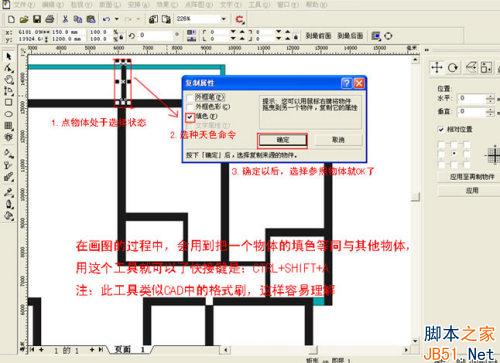Viewport: 500px width, 363px height.
Task: Select the Pick tool in toolbox
Action: coord(9,56)
